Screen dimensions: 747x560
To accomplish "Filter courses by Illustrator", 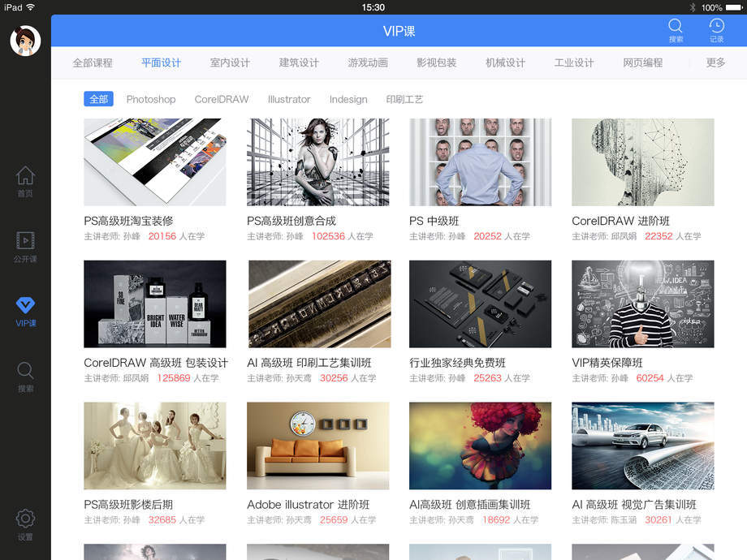I will pyautogui.click(x=289, y=99).
